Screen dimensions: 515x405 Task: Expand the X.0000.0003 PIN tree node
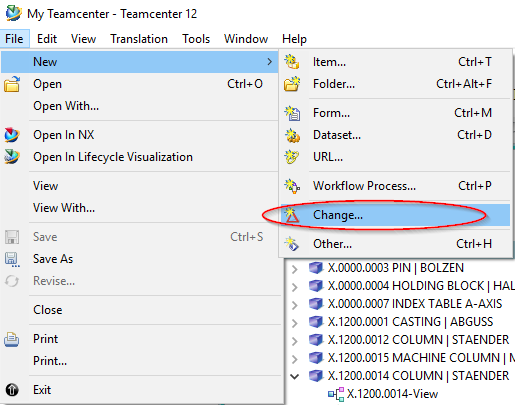click(x=294, y=269)
